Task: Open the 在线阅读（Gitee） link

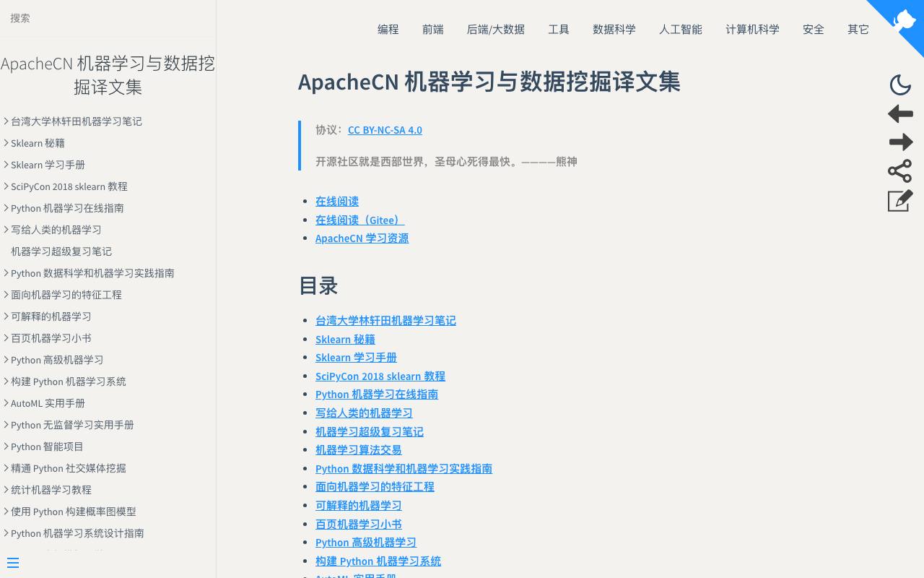Action: point(360,220)
